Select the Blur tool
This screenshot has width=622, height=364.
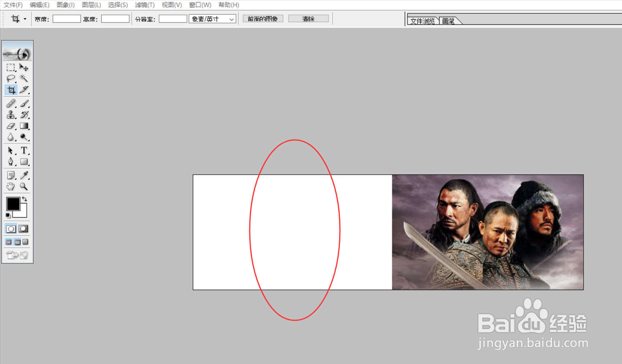click(x=11, y=138)
